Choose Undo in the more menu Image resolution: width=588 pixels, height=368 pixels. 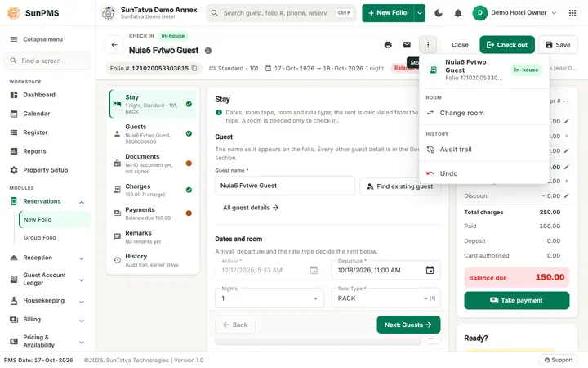coord(483,173)
